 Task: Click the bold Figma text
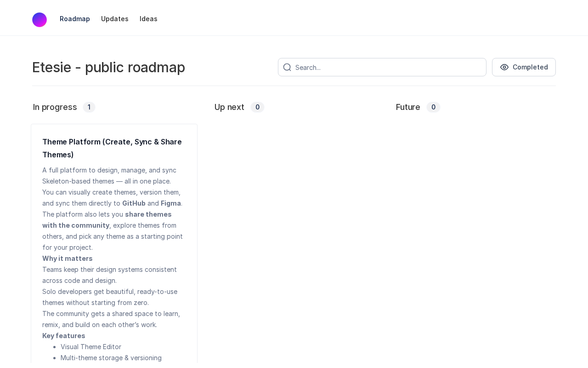click(x=171, y=203)
